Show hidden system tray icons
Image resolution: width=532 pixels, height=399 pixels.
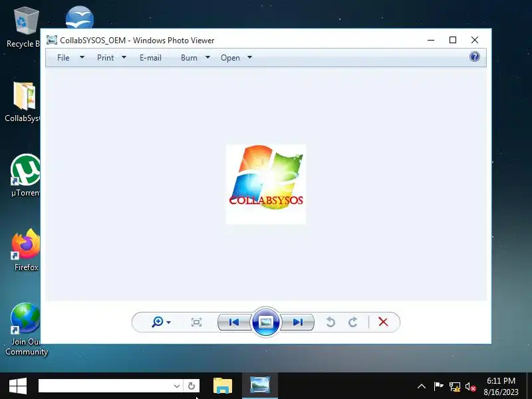coord(422,386)
